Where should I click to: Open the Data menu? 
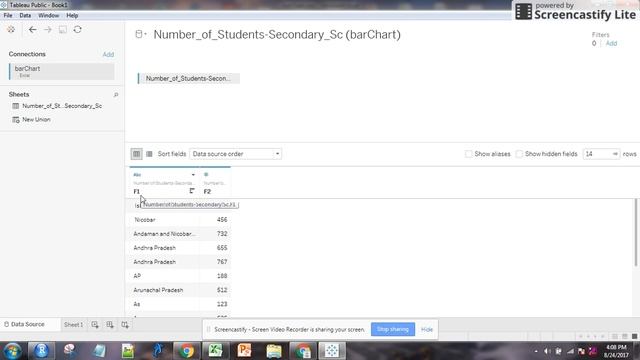(25, 16)
